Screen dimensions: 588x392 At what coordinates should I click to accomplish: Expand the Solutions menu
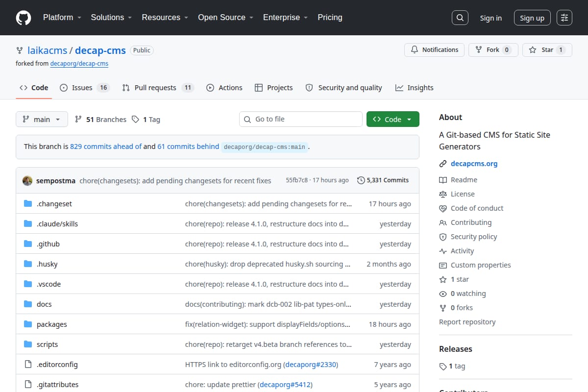point(111,18)
